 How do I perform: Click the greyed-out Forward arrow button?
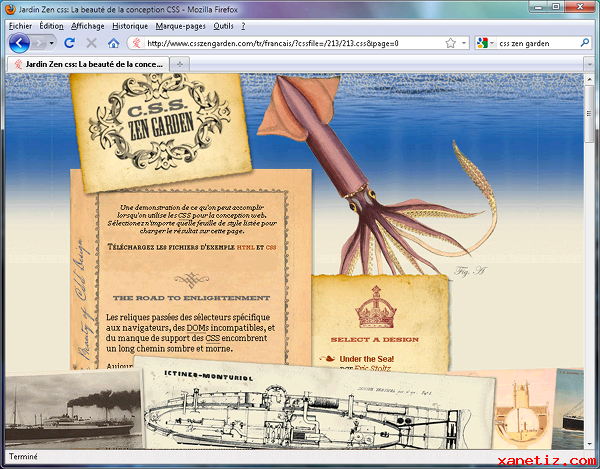pyautogui.click(x=39, y=43)
